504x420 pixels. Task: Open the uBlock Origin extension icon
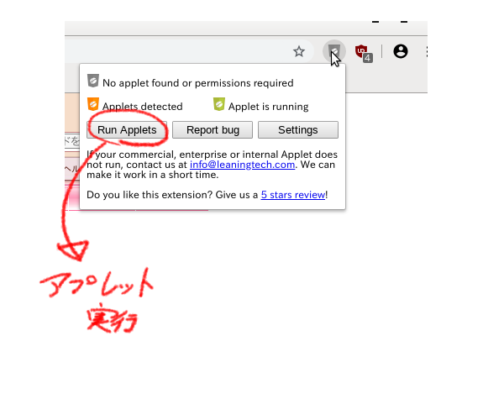(x=361, y=51)
